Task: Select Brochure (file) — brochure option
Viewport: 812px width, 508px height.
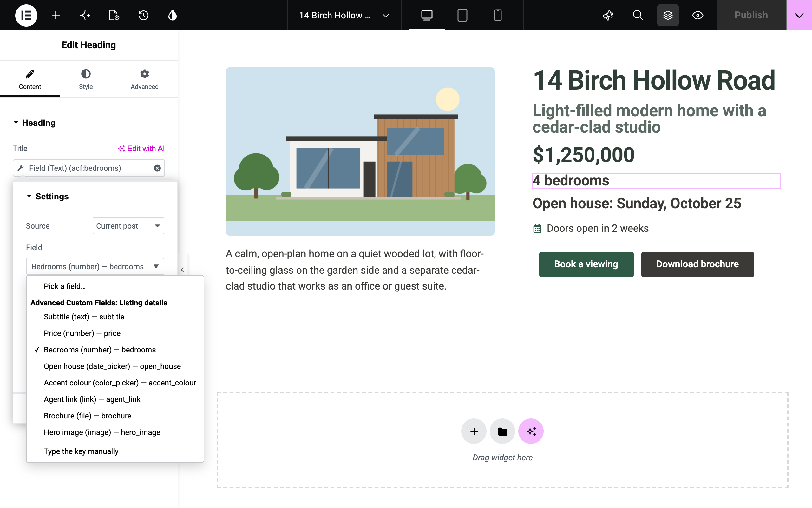Action: pyautogui.click(x=115, y=416)
